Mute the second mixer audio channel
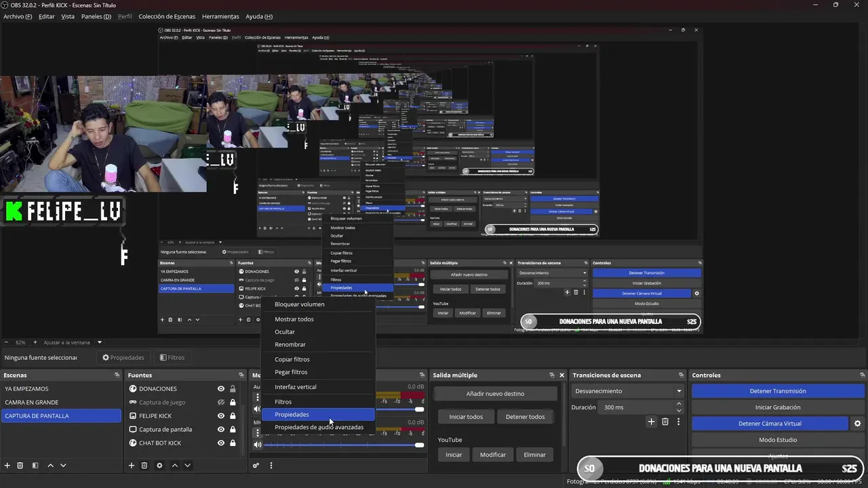 tap(257, 445)
